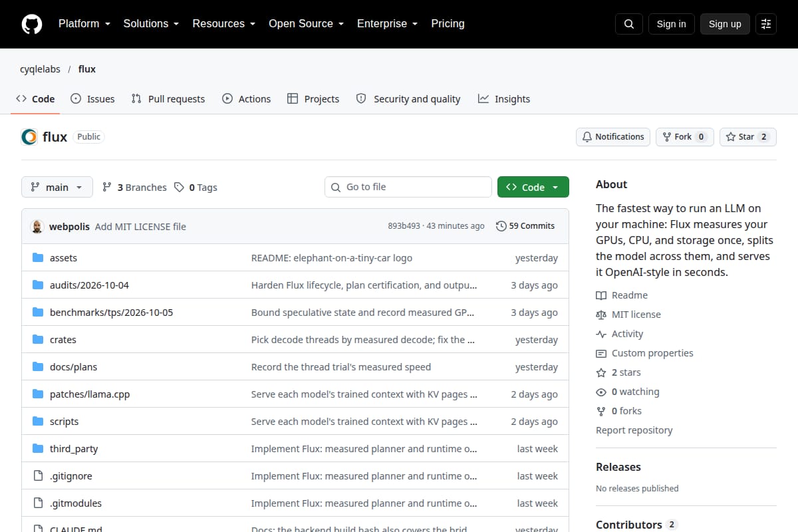Click the Go to file field

coord(408,188)
